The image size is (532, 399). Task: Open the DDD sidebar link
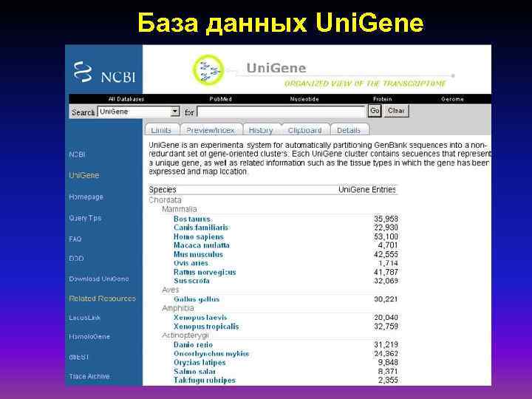(x=76, y=258)
